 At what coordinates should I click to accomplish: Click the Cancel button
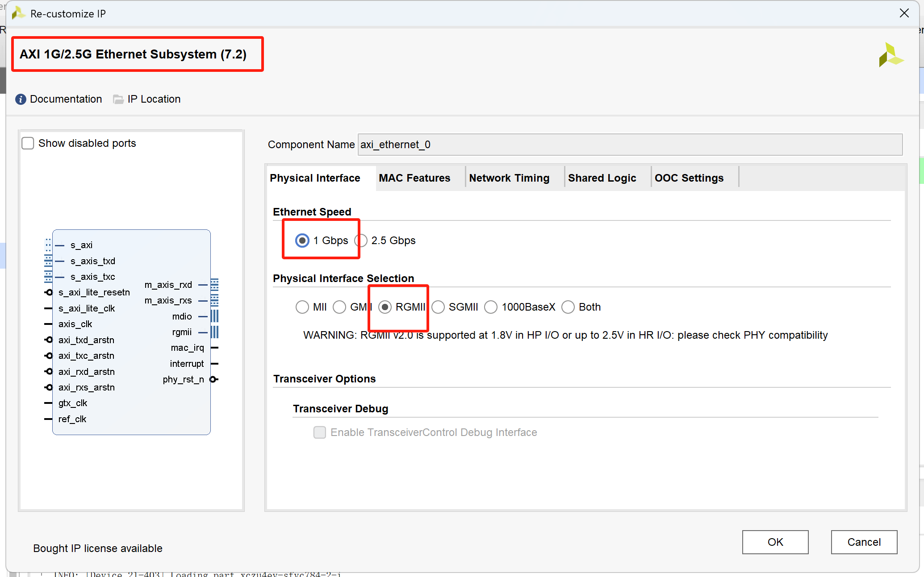point(864,542)
